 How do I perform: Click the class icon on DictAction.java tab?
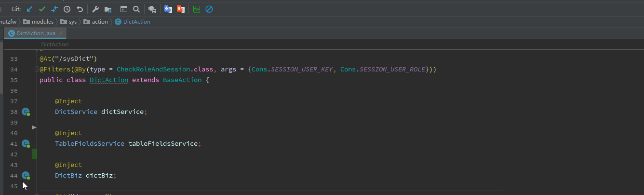point(12,33)
